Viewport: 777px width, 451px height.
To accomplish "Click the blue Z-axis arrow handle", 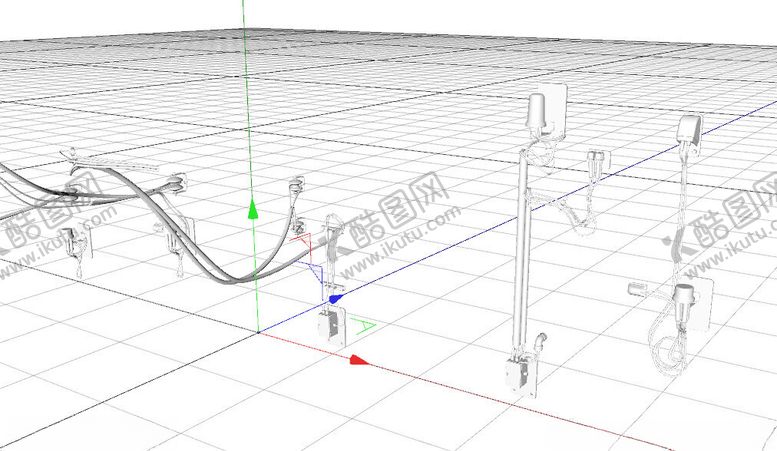I will tap(335, 297).
